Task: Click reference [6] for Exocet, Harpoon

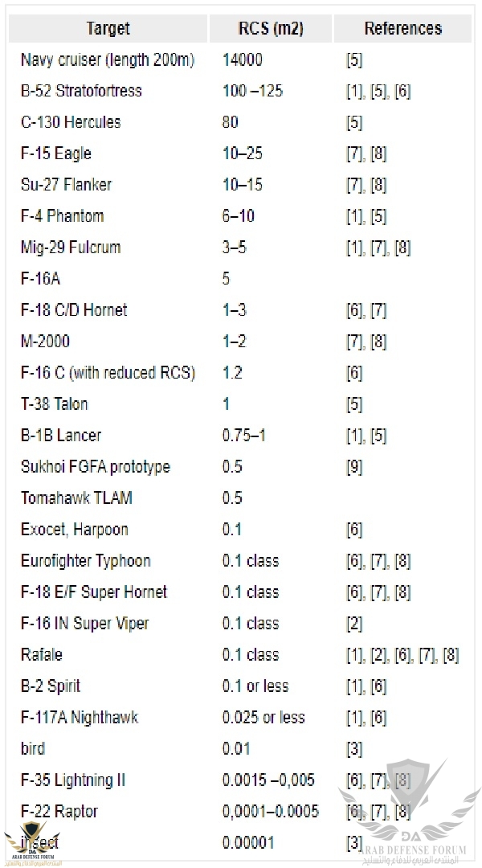Action: pyautogui.click(x=353, y=530)
